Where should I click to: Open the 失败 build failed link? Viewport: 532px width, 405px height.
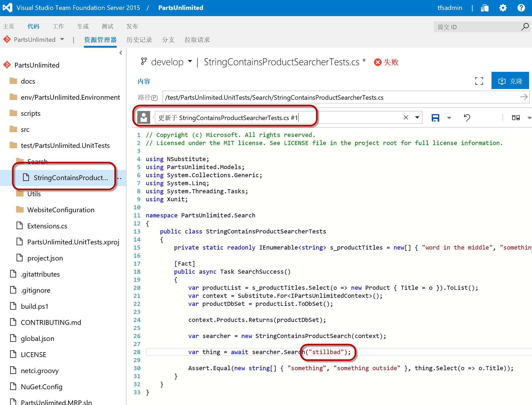pos(391,62)
